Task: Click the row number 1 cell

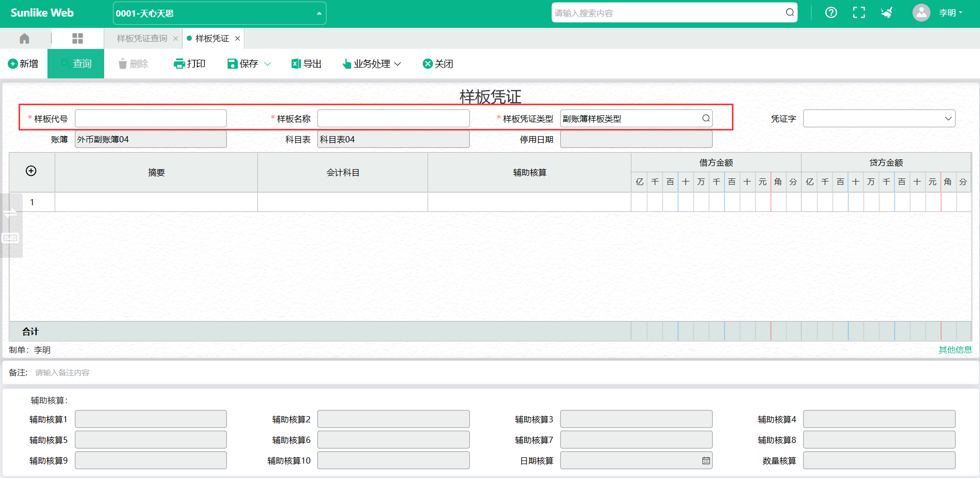Action: coord(32,202)
